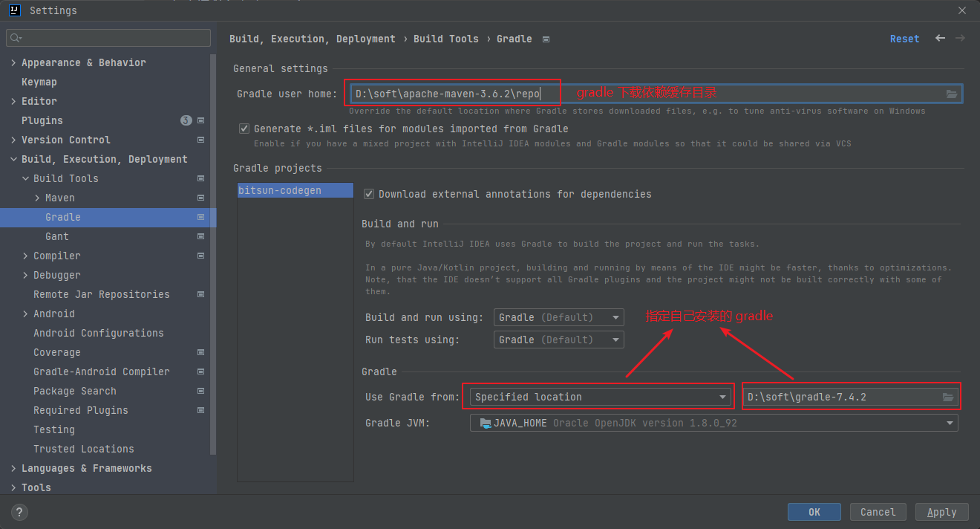Click the folder icon in the Gradle JVM field

486,423
